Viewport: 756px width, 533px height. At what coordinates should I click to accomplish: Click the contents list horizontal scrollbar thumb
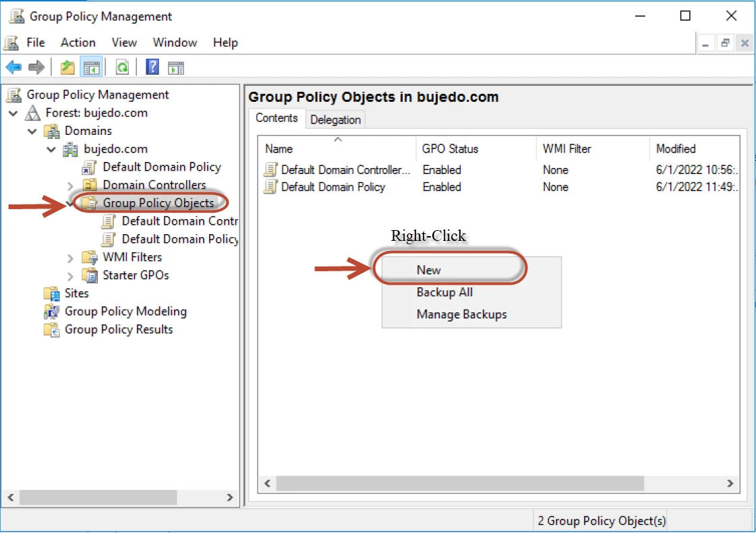(x=460, y=483)
